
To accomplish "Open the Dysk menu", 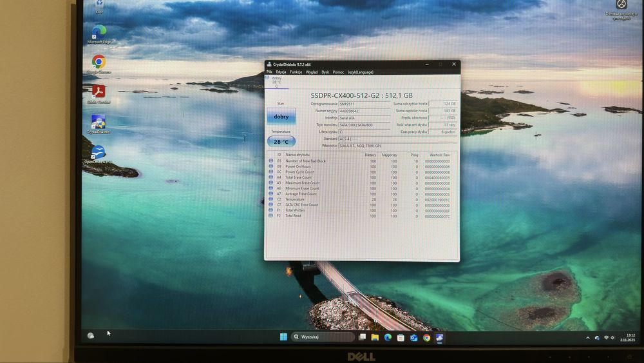I will pos(325,72).
